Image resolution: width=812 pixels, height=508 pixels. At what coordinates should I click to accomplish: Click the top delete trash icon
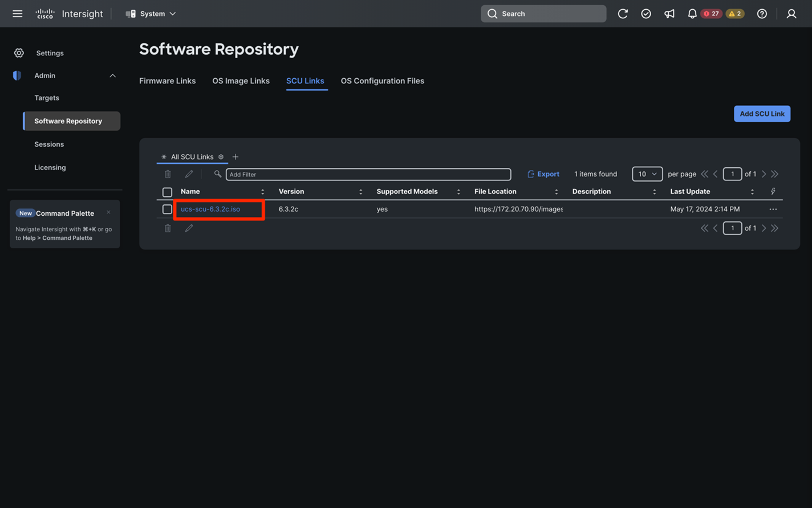coord(168,174)
